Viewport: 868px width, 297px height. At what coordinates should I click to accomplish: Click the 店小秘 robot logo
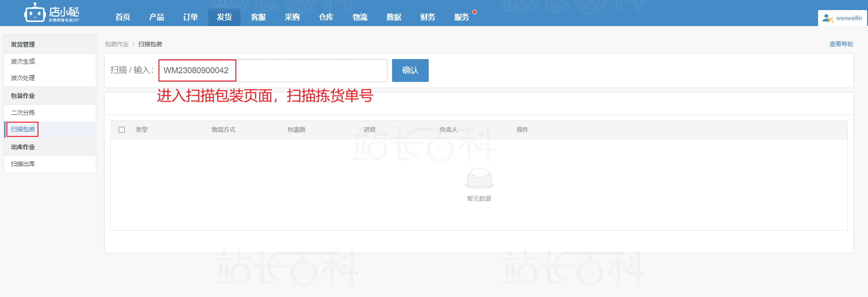[x=35, y=13]
